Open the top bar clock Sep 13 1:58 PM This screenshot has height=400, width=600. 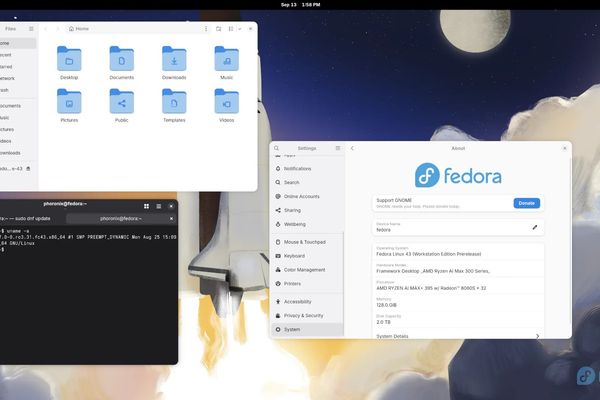coord(300,5)
